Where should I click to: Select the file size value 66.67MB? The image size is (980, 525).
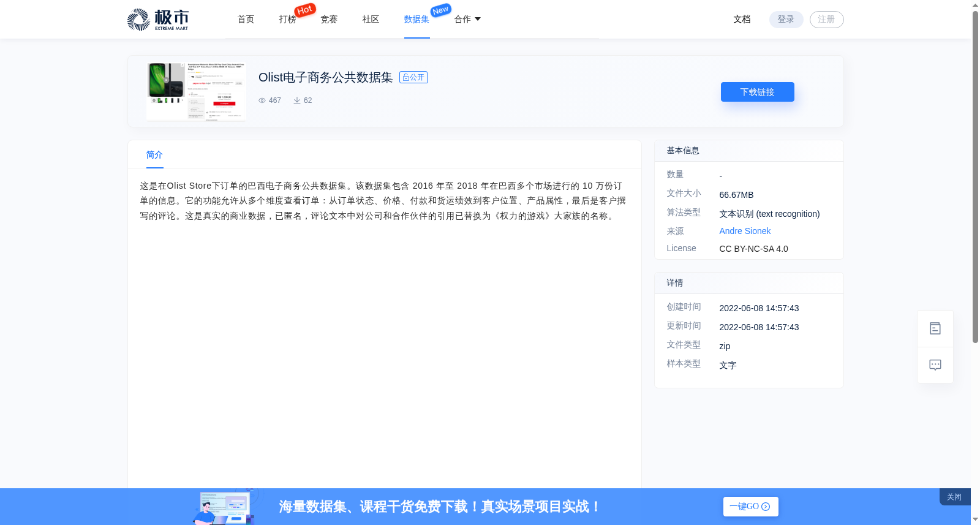point(736,195)
